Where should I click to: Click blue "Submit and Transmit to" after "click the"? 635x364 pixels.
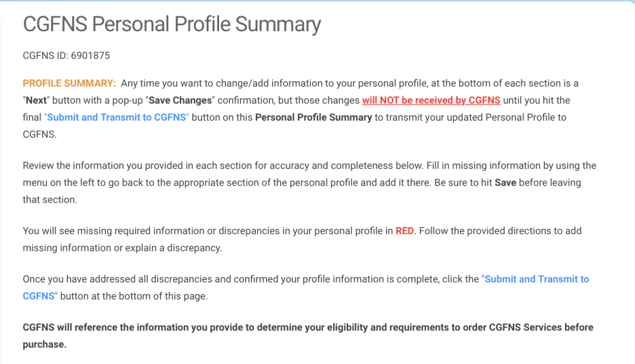(x=535, y=279)
